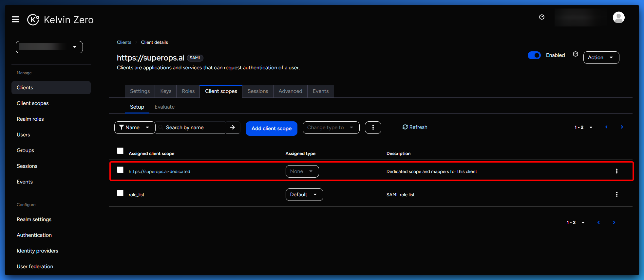Open the Change type to dropdown

click(331, 128)
